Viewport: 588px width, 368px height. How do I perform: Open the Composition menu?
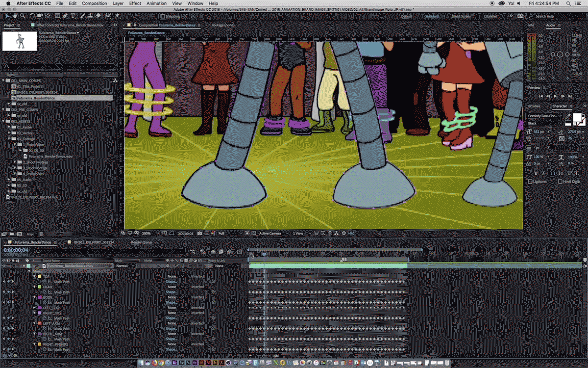tap(95, 3)
